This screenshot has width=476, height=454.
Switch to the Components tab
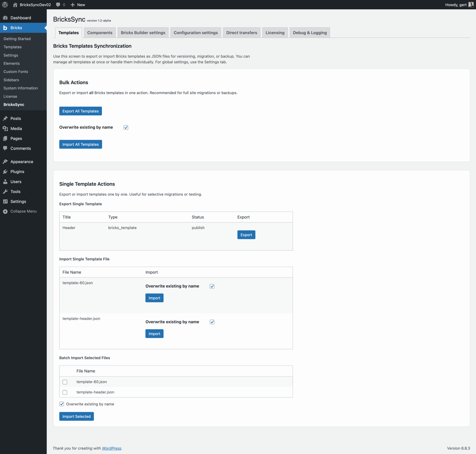tap(99, 33)
